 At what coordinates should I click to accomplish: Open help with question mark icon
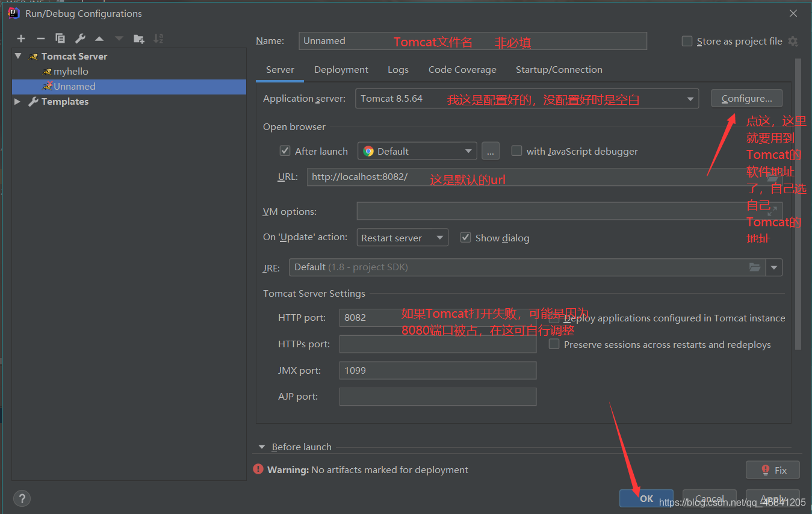click(22, 498)
